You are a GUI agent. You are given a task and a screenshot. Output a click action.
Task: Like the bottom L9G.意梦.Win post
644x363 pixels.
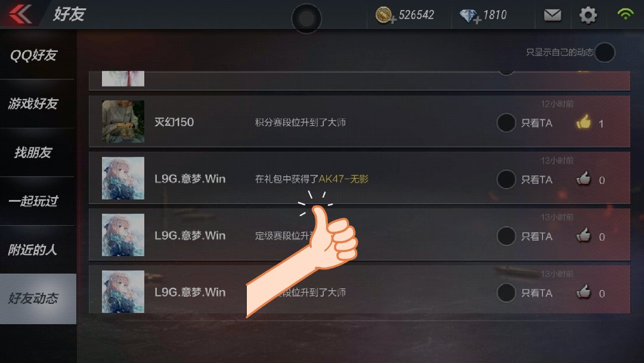[x=584, y=293]
